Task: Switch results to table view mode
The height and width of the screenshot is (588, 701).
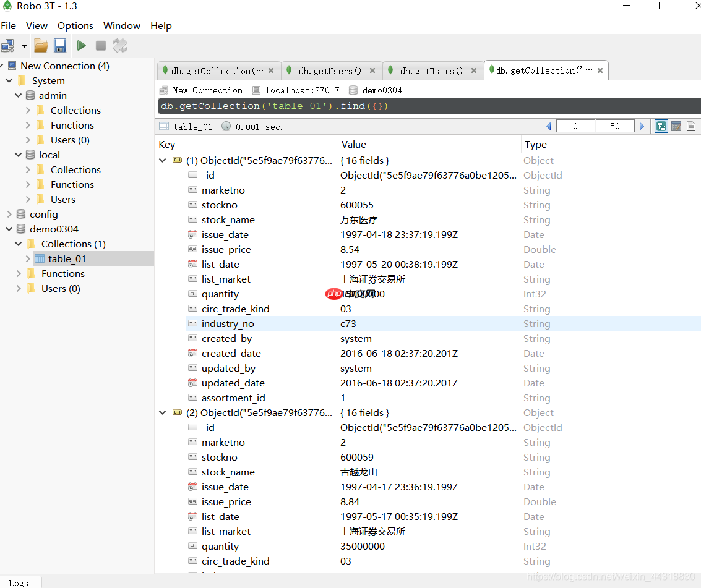Action: pos(676,126)
